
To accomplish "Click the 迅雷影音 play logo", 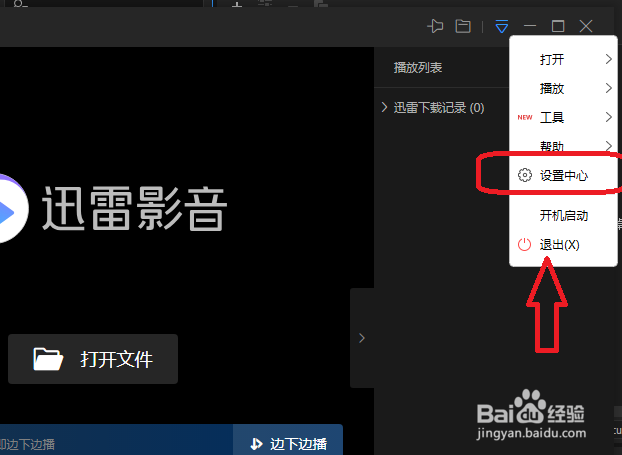I will 13,209.
